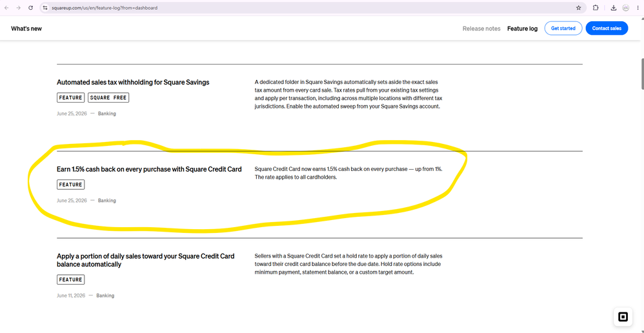Click June 25, 2026 under Automated sales tax
644x333 pixels.
point(72,114)
